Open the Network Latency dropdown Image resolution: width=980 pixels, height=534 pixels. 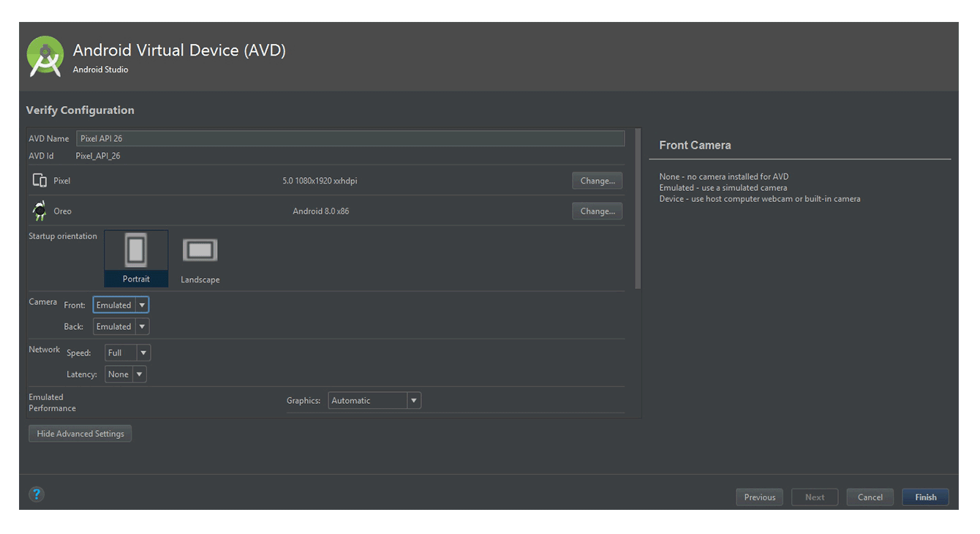[126, 374]
